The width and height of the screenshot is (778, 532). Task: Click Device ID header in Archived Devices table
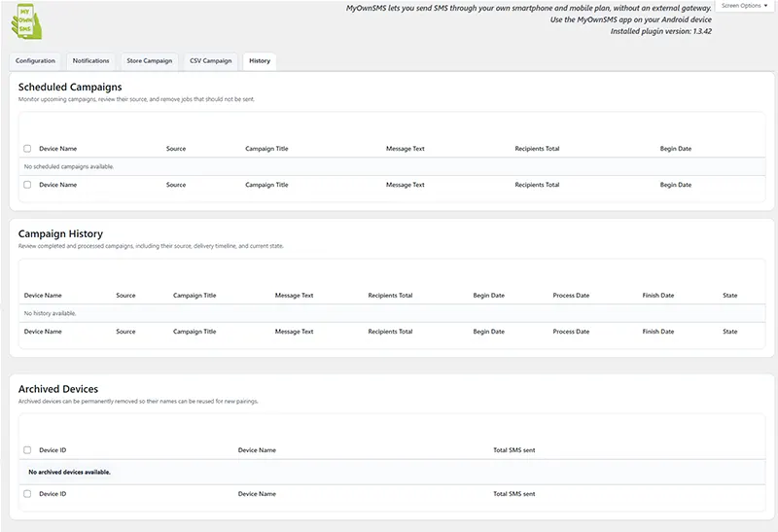point(53,450)
